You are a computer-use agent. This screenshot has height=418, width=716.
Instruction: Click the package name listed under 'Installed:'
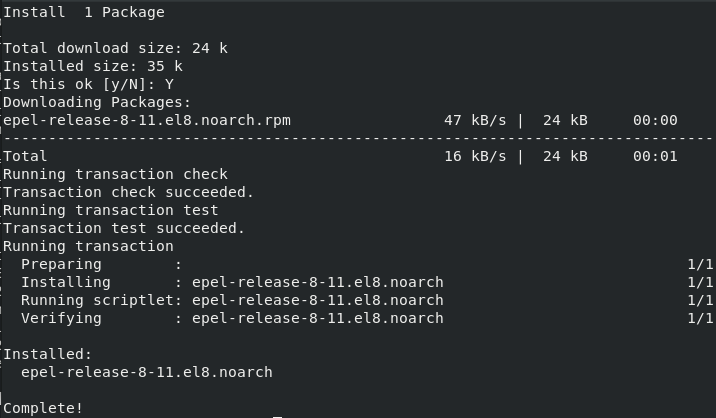pos(147,372)
